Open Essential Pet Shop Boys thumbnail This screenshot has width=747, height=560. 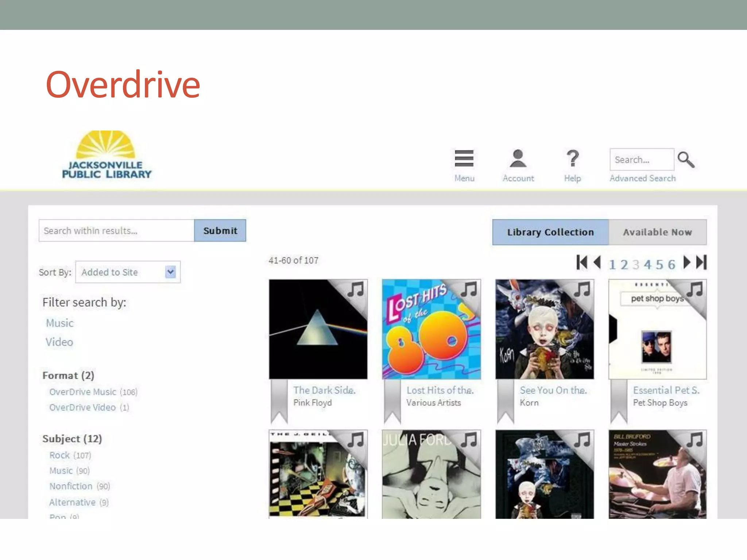pyautogui.click(x=658, y=329)
